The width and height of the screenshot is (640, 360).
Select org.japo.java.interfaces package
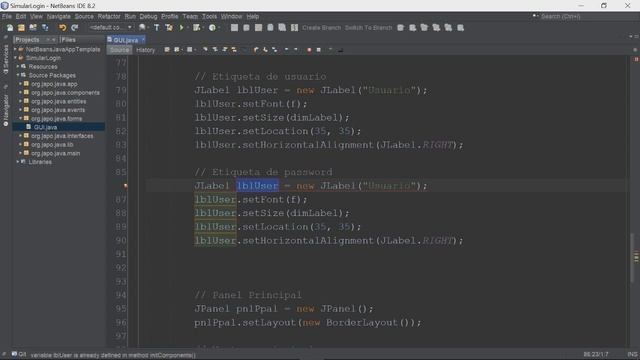click(x=62, y=136)
